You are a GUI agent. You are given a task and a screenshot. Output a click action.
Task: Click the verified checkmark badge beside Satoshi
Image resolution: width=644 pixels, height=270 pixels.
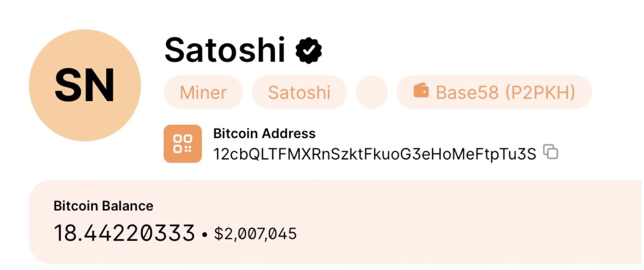pyautogui.click(x=309, y=50)
